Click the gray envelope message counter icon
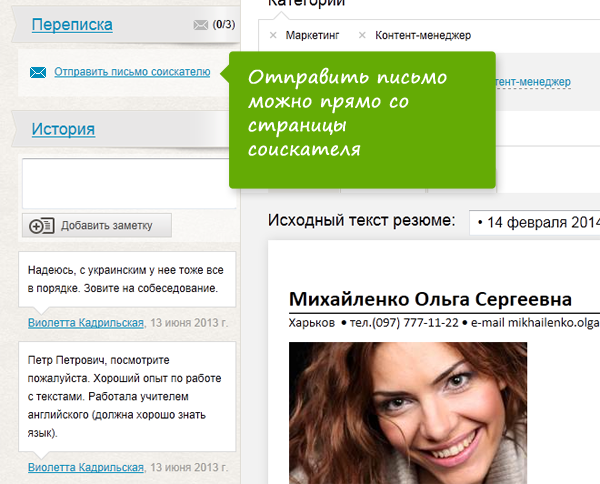The width and height of the screenshot is (600, 484). pos(200,24)
